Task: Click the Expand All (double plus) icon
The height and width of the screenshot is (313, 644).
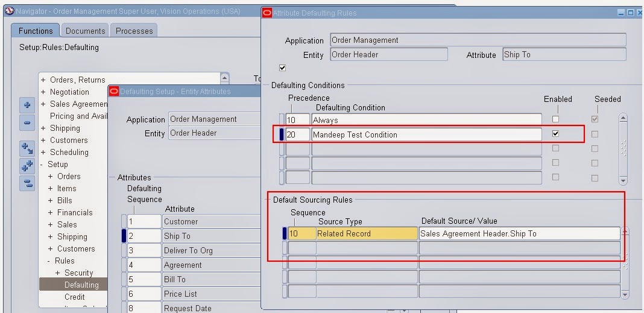Action: (x=27, y=166)
